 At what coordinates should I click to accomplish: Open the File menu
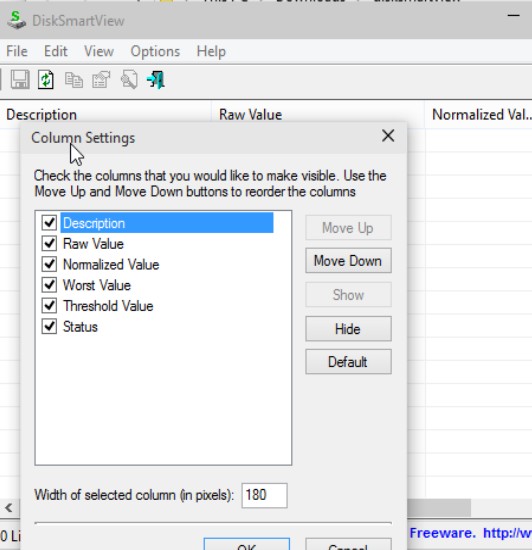click(16, 51)
